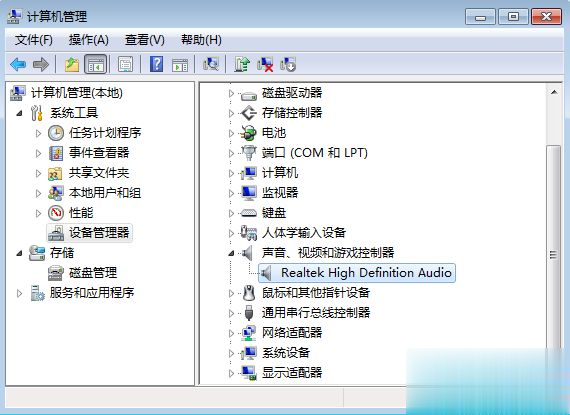Click the 显示适配器 display icon
Image resolution: width=570 pixels, height=415 pixels.
point(249,372)
